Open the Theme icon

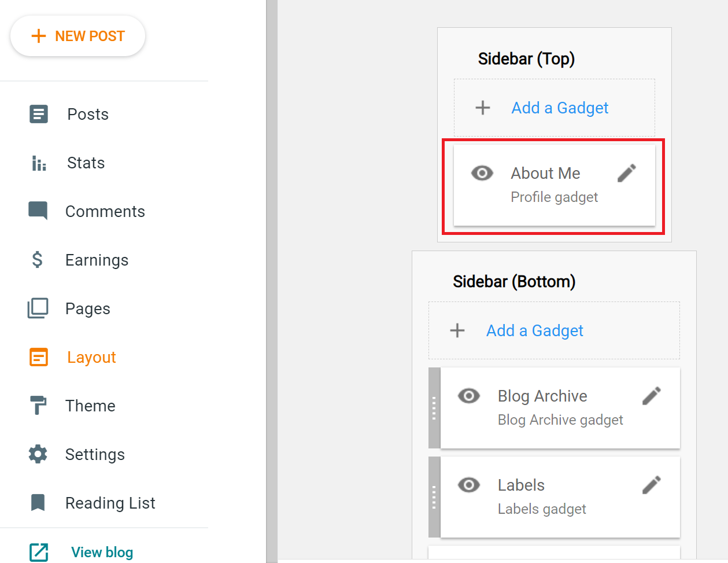tap(38, 406)
